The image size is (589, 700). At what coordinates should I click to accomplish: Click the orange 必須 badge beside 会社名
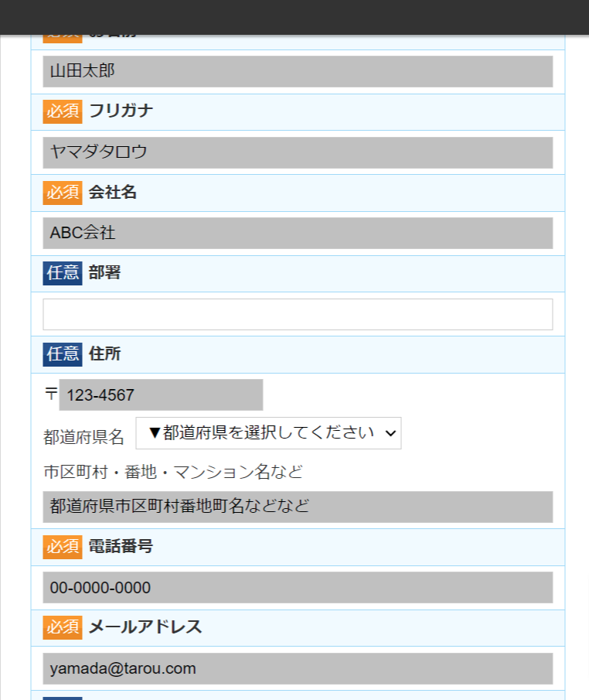click(x=63, y=193)
